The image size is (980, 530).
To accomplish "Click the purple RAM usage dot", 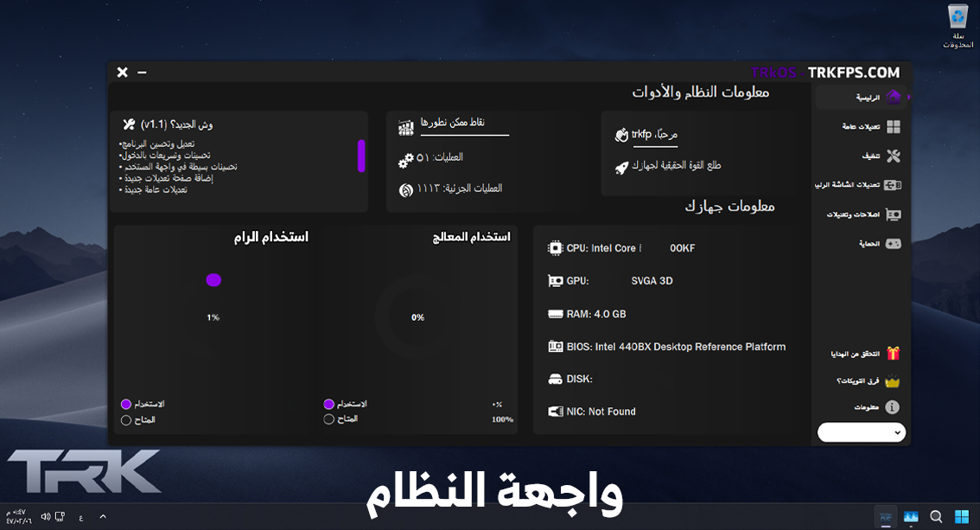I will tap(213, 280).
